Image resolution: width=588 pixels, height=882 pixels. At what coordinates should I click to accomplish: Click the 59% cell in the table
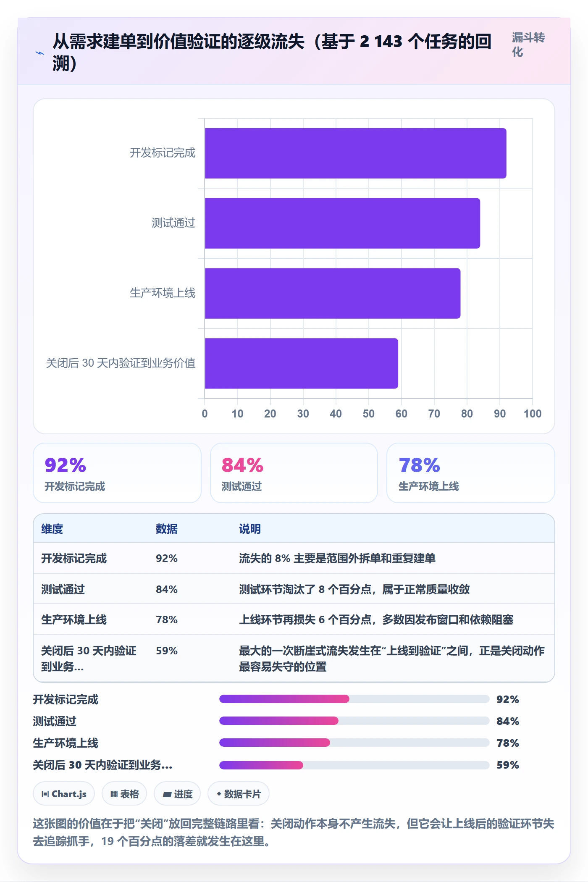click(x=167, y=651)
